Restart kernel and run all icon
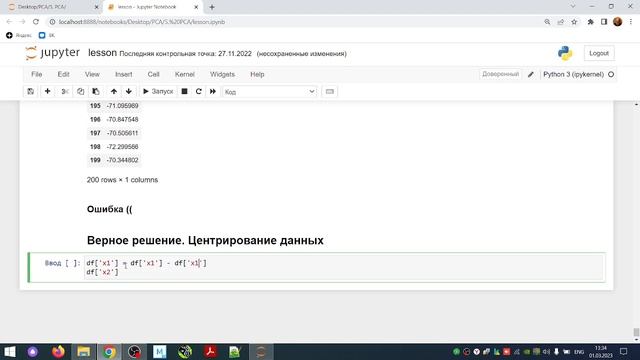The image size is (640, 360). click(213, 91)
